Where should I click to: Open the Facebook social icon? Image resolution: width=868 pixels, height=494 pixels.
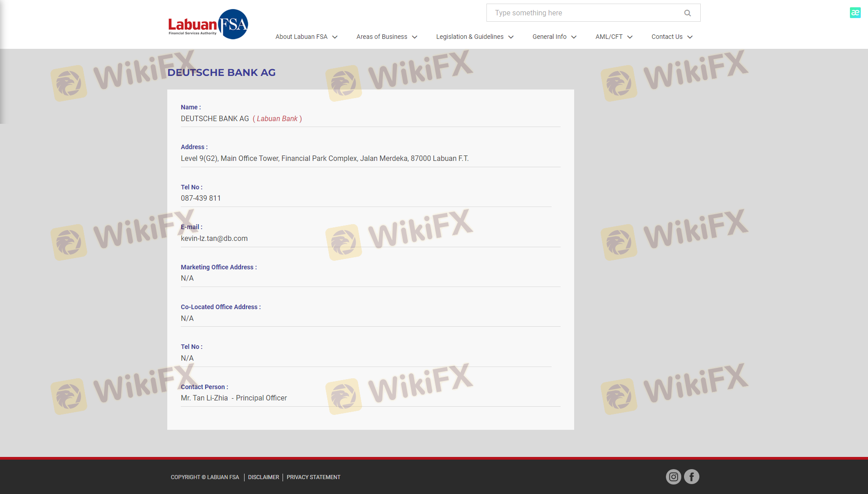[691, 477]
